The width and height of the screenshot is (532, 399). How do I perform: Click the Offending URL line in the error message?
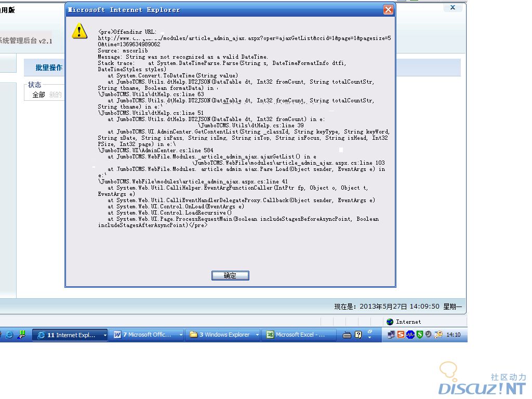click(127, 32)
